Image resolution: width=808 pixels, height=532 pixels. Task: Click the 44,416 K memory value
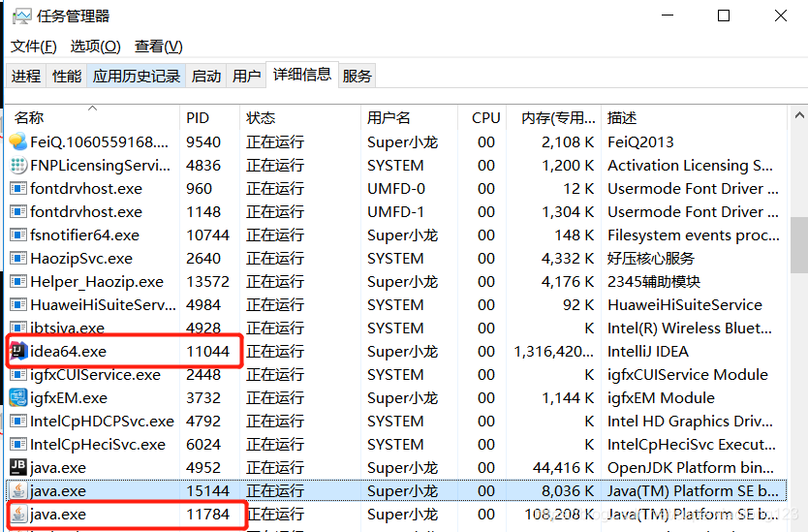(563, 468)
